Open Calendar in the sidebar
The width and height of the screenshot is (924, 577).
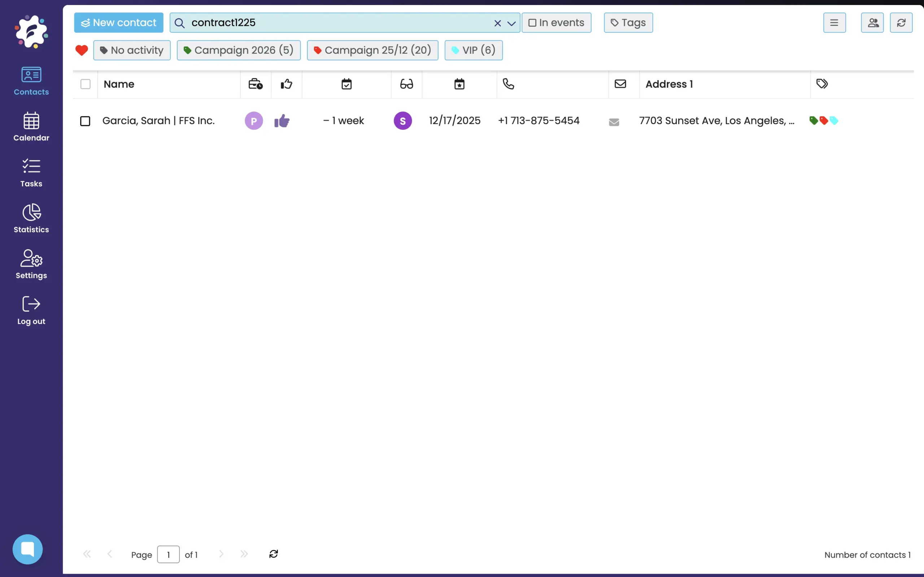(31, 127)
